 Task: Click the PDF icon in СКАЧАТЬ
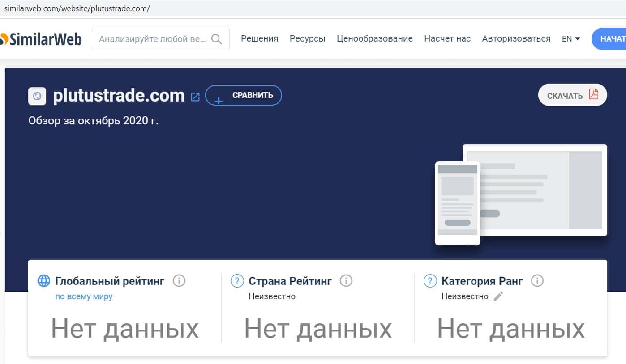(594, 94)
